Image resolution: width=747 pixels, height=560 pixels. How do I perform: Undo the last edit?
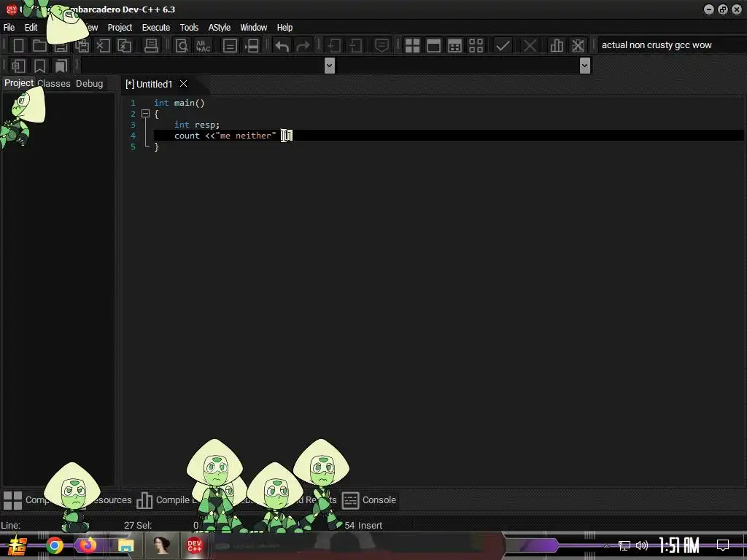(x=282, y=46)
